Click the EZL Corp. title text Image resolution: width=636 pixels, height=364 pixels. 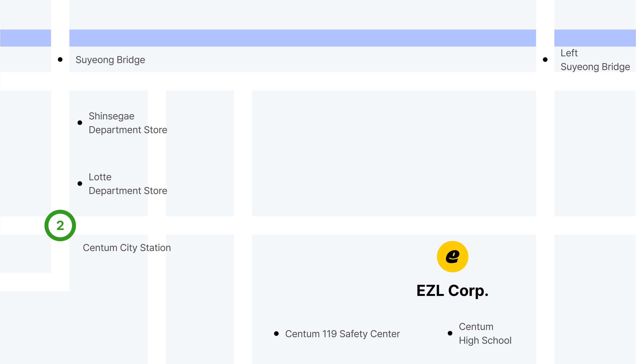[x=452, y=291]
